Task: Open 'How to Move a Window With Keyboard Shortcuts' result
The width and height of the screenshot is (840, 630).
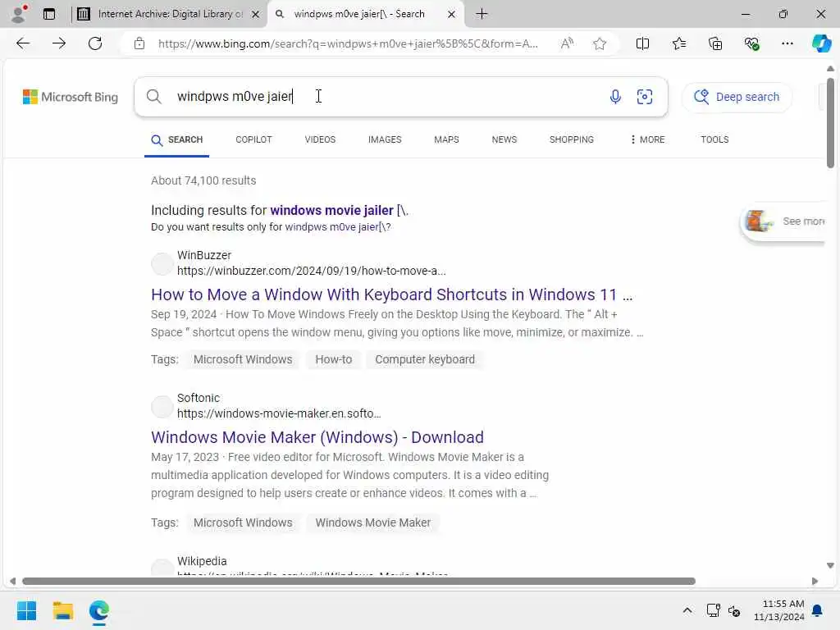Action: (x=391, y=294)
